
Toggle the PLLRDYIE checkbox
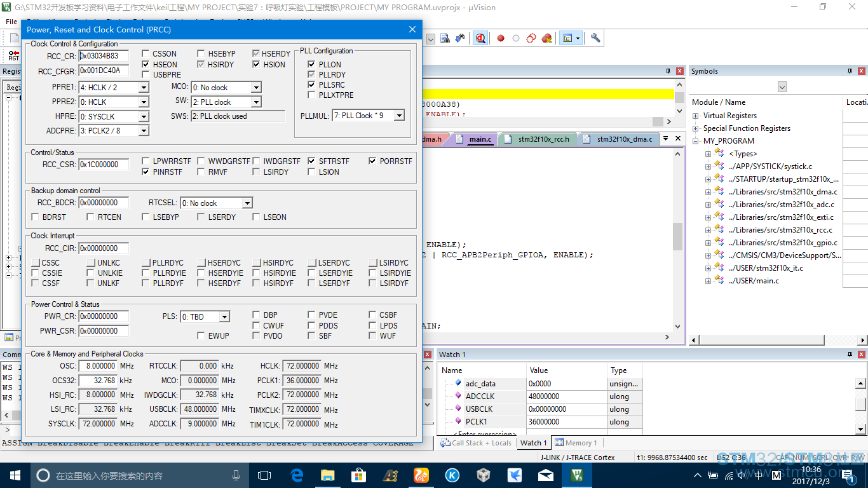pos(146,273)
